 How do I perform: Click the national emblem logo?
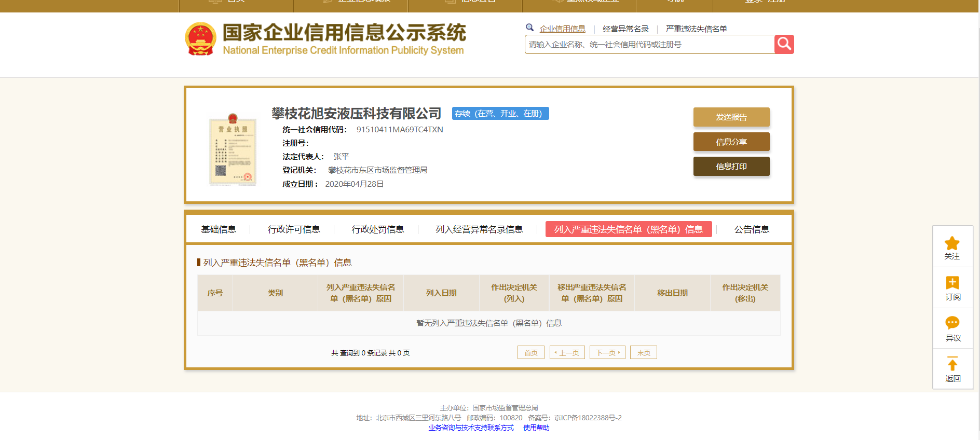tap(200, 39)
